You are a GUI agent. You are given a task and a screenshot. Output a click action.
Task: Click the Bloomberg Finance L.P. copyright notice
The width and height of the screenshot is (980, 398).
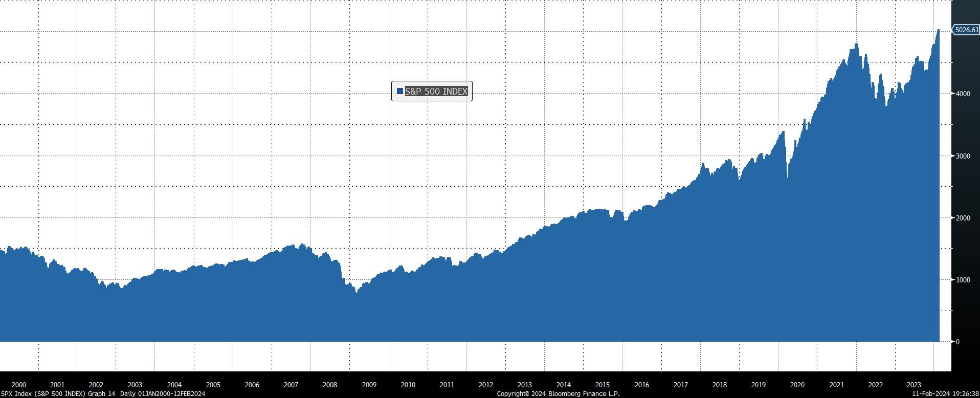click(558, 393)
